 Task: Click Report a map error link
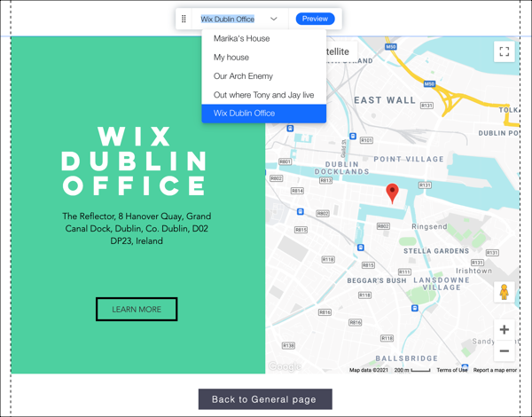click(x=495, y=370)
